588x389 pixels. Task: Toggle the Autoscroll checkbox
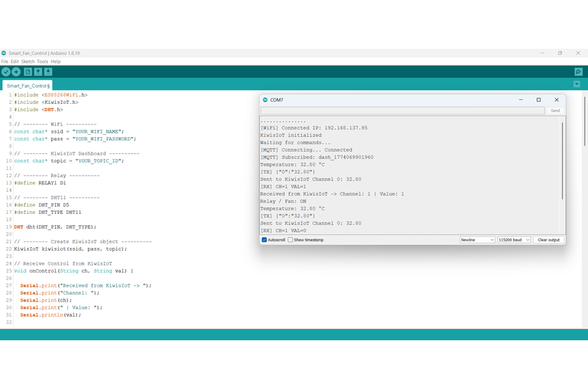pos(264,240)
